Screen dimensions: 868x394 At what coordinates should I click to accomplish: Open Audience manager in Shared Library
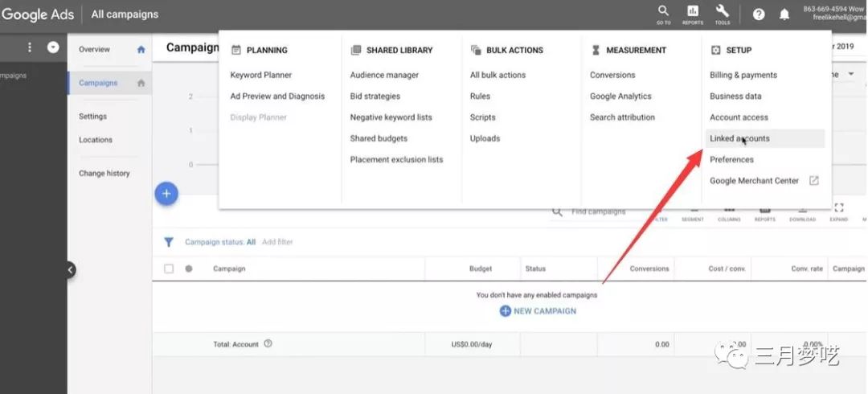click(x=384, y=75)
